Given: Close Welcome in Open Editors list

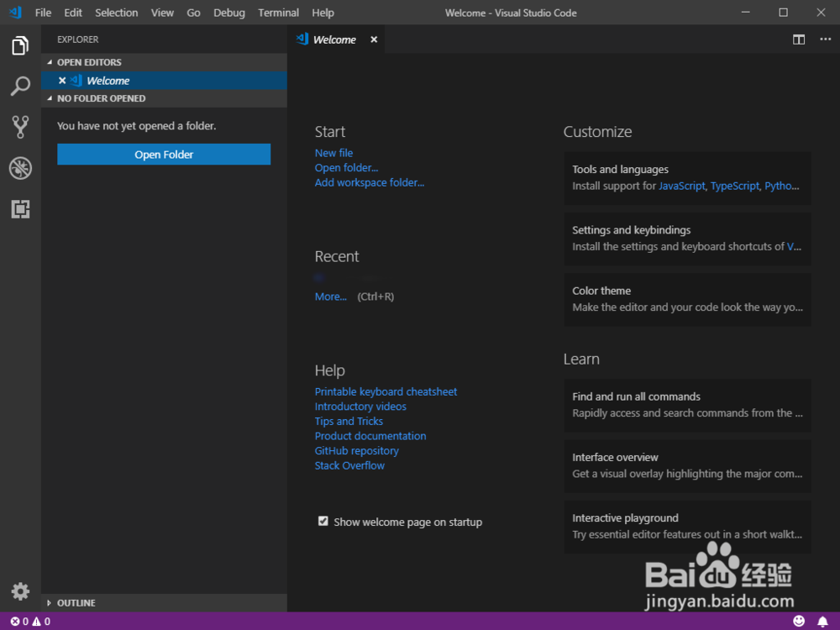Looking at the screenshot, I should [x=62, y=81].
